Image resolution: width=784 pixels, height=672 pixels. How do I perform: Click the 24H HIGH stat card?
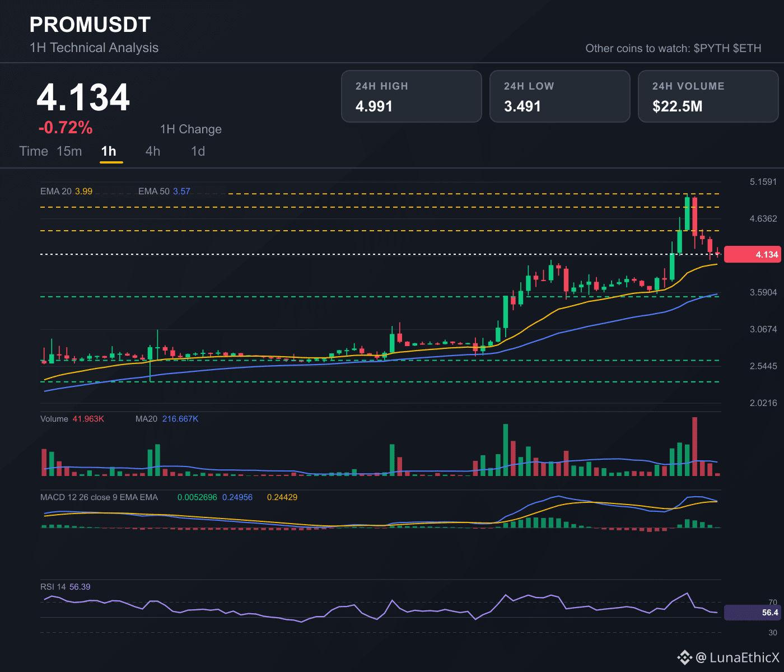[x=412, y=96]
